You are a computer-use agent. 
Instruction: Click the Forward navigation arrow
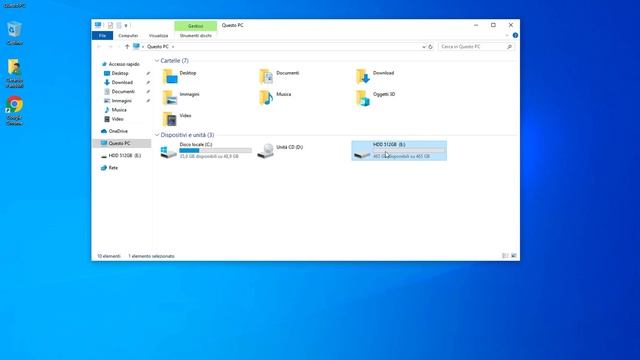point(110,47)
